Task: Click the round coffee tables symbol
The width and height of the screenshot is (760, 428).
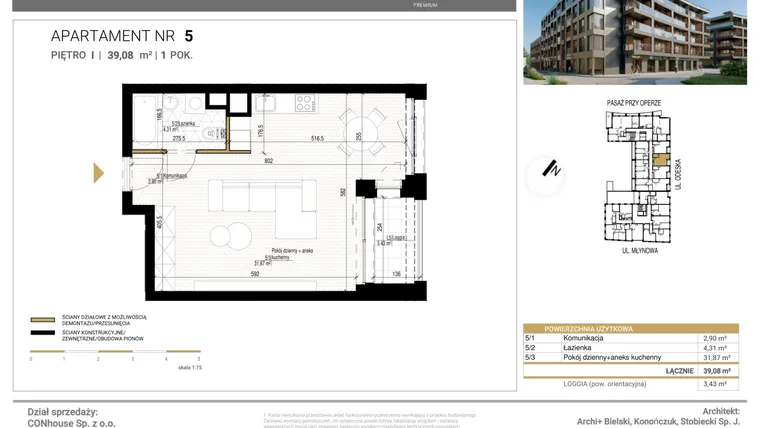Action: pyautogui.click(x=231, y=236)
